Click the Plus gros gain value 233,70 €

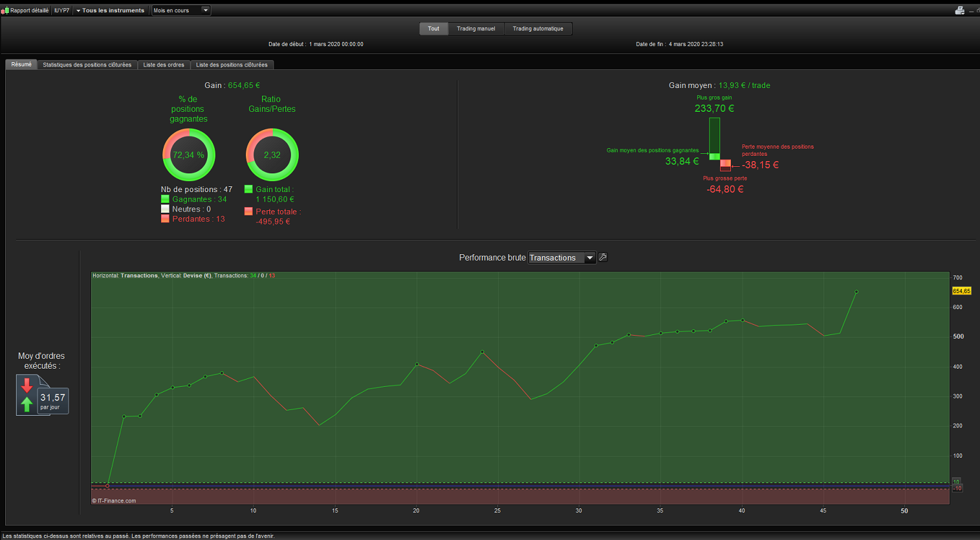click(x=714, y=109)
